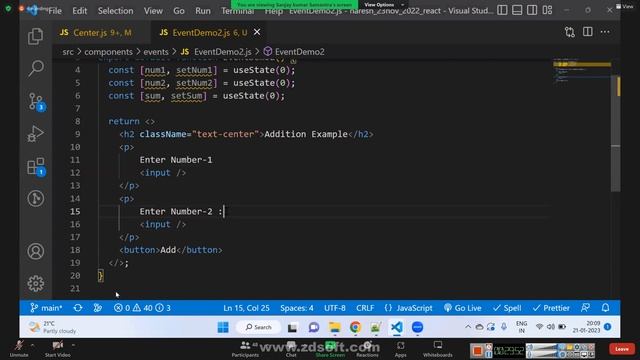
Task: Click the taskbar Search box
Action: pyautogui.click(x=258, y=327)
